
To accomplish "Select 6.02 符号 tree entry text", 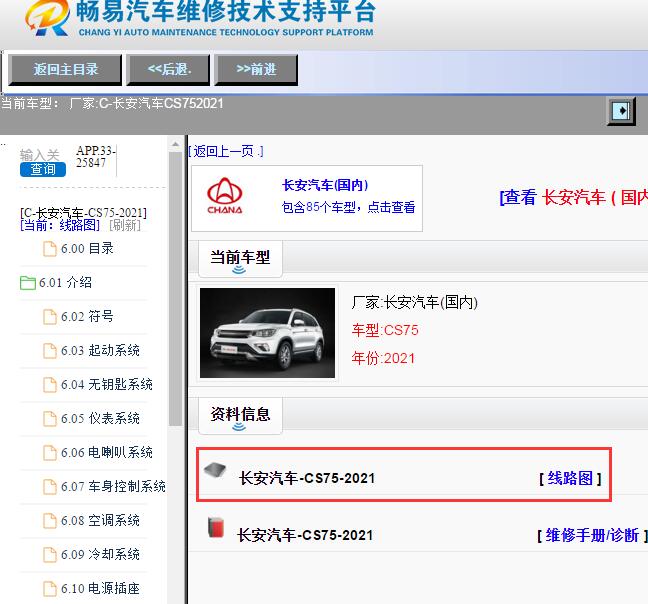I will click(87, 316).
